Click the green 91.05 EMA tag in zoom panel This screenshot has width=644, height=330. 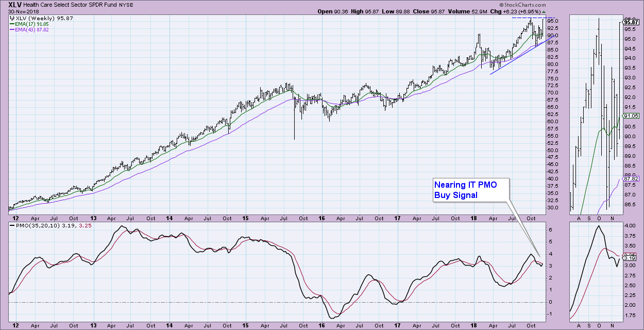[631, 116]
